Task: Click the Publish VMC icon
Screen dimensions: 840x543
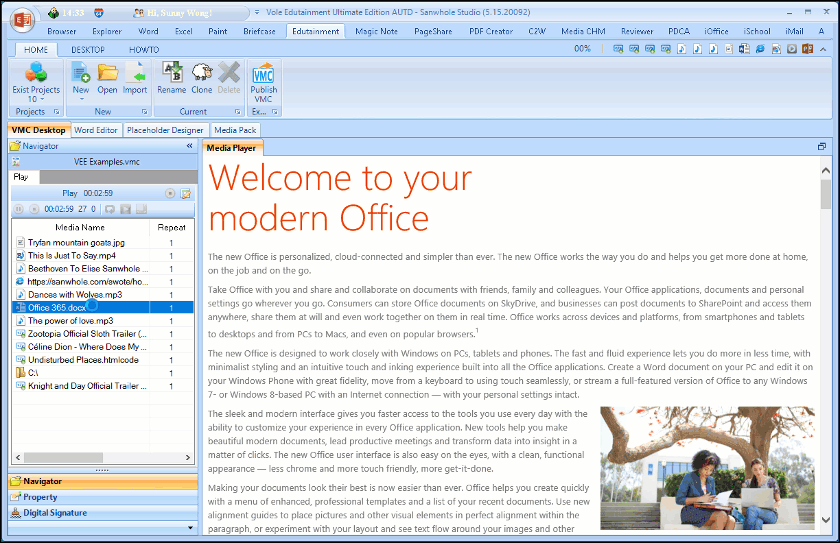Action: pyautogui.click(x=263, y=78)
